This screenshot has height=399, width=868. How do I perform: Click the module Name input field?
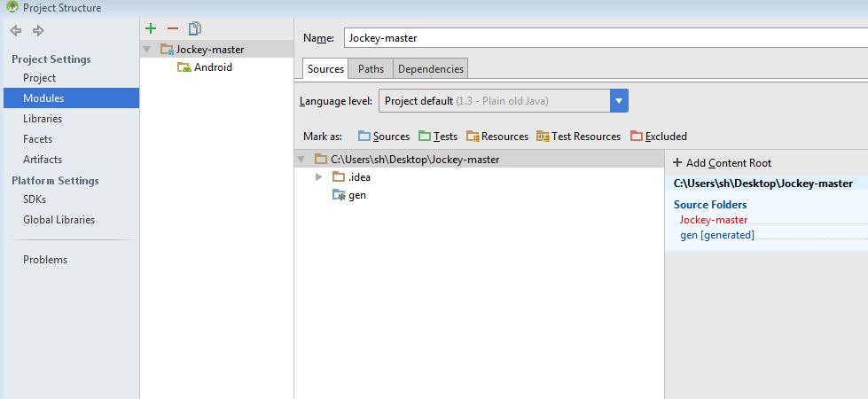pyautogui.click(x=603, y=38)
